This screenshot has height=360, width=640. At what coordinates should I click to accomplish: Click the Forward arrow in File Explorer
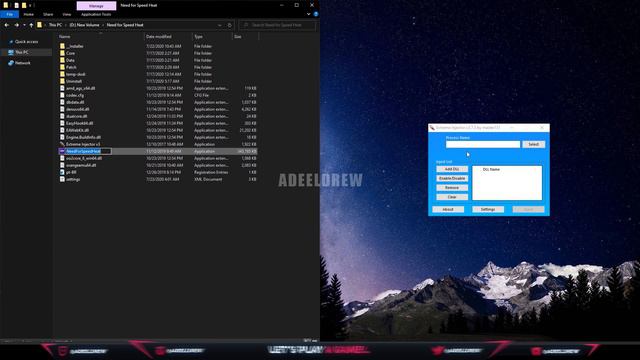tap(16, 25)
